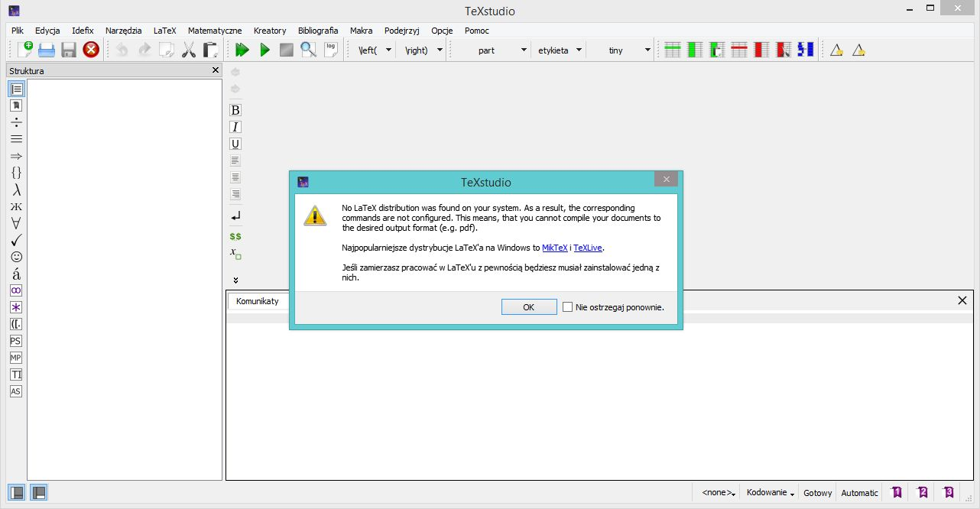980x509 pixels.
Task: Click OK in the TeXstudio dialog
Action: pos(529,307)
